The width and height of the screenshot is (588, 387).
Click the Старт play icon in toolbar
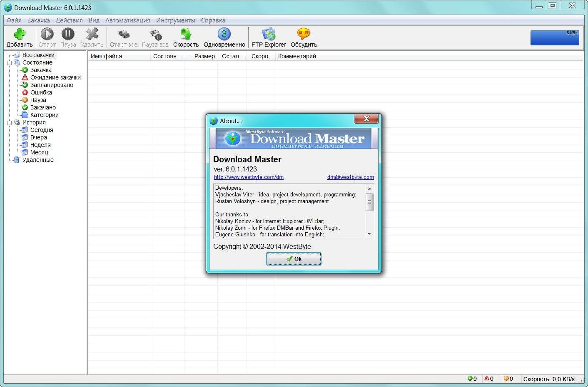pyautogui.click(x=47, y=34)
